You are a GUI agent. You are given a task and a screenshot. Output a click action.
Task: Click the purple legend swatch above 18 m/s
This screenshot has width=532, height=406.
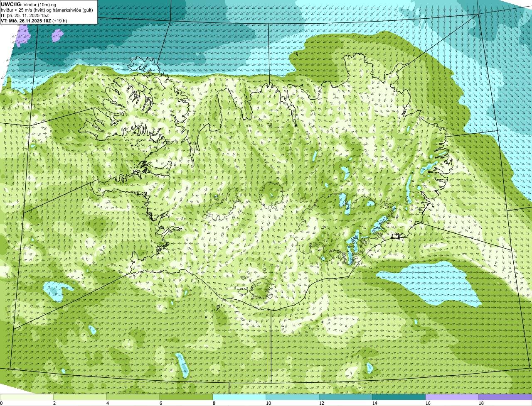tap(505, 397)
